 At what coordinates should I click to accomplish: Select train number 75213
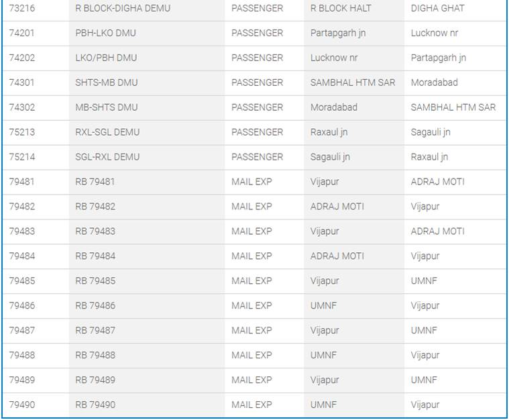click(21, 132)
